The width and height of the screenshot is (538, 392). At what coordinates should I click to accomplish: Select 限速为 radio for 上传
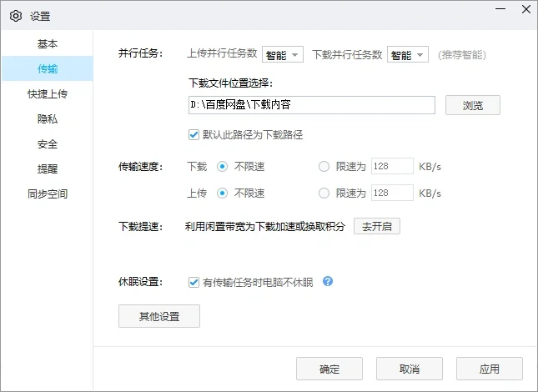pyautogui.click(x=324, y=193)
